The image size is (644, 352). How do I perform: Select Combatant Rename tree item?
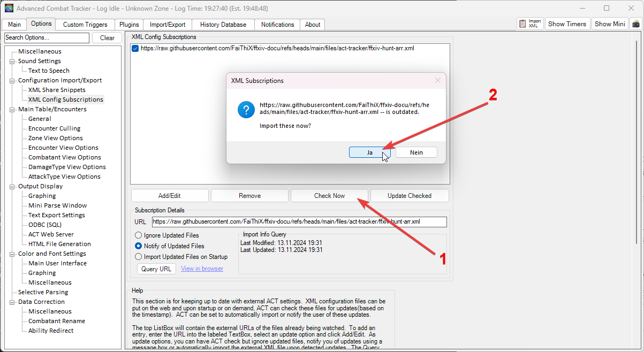(57, 321)
